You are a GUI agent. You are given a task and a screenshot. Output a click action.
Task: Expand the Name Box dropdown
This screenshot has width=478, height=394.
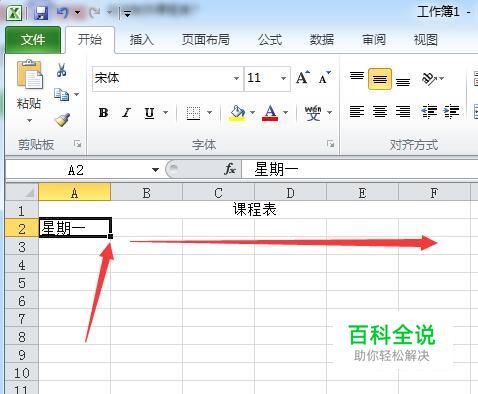point(155,170)
